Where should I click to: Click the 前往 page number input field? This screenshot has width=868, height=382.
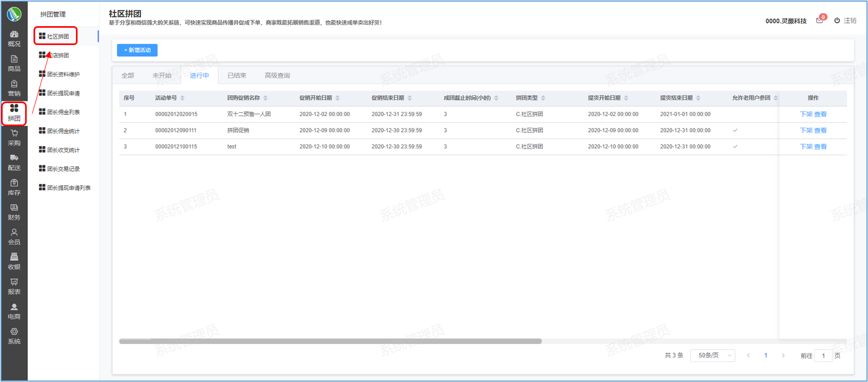(823, 356)
